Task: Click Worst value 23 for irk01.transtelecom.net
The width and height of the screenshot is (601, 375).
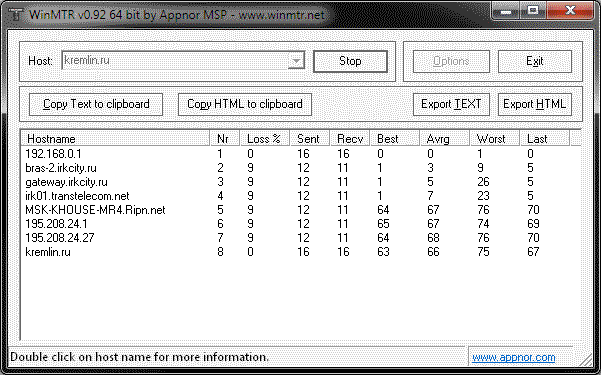Action: [x=483, y=196]
